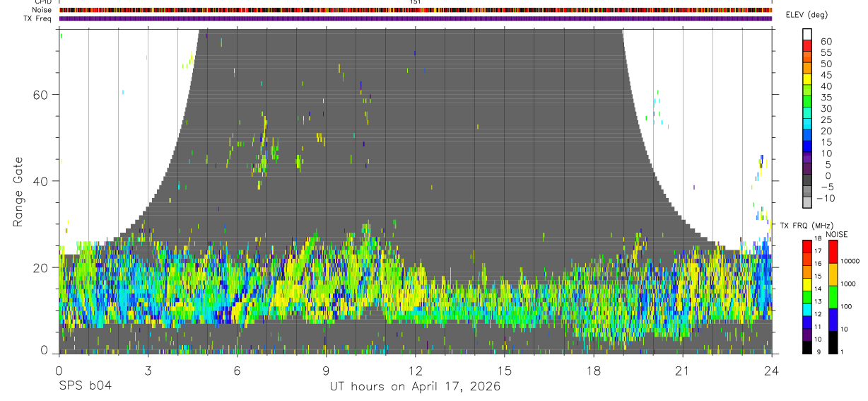Click the 35 label on ELEV colorbar
This screenshot has width=868, height=401.
coord(826,98)
